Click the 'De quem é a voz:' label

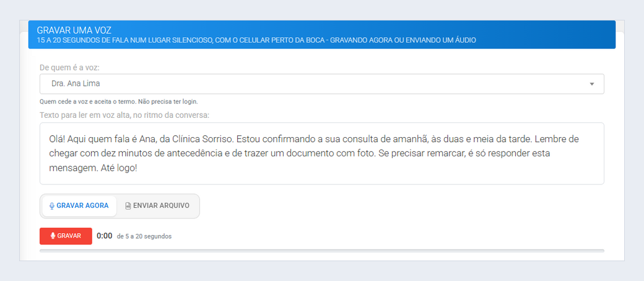tap(69, 68)
